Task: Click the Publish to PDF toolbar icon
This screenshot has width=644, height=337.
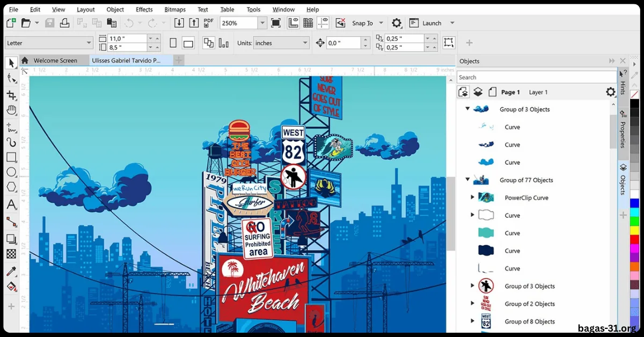Action: [208, 23]
